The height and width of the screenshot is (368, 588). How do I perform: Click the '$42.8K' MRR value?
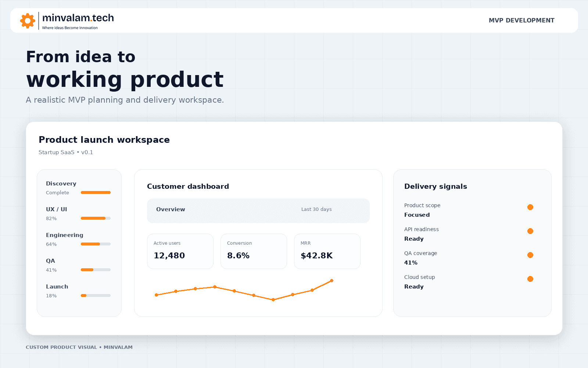point(316,256)
